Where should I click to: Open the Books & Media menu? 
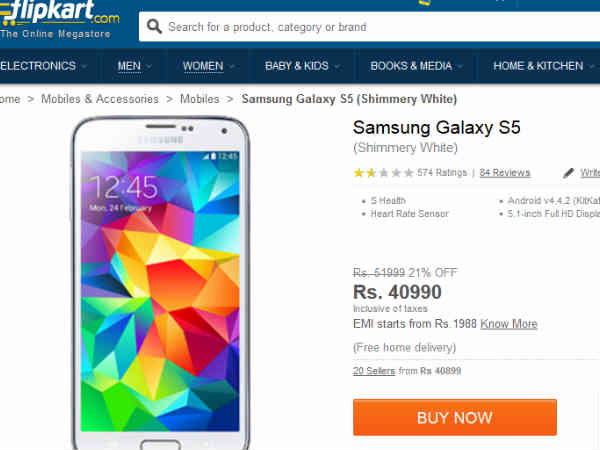click(417, 66)
